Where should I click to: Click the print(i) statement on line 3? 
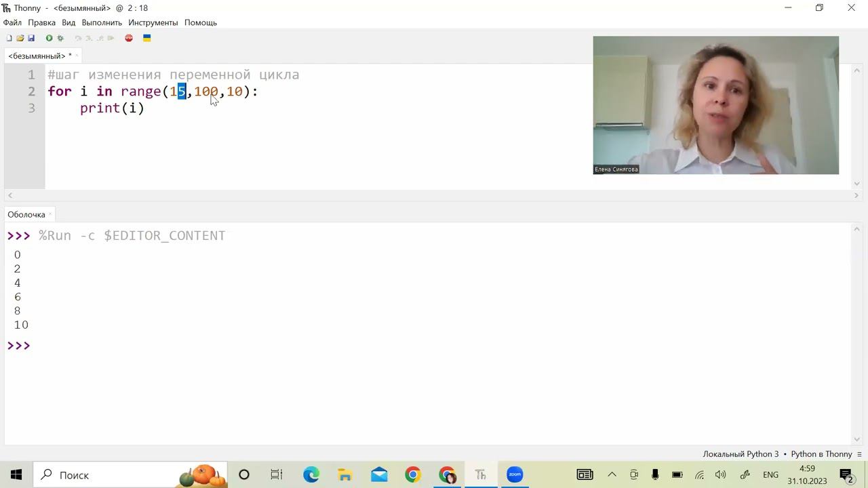click(x=112, y=108)
